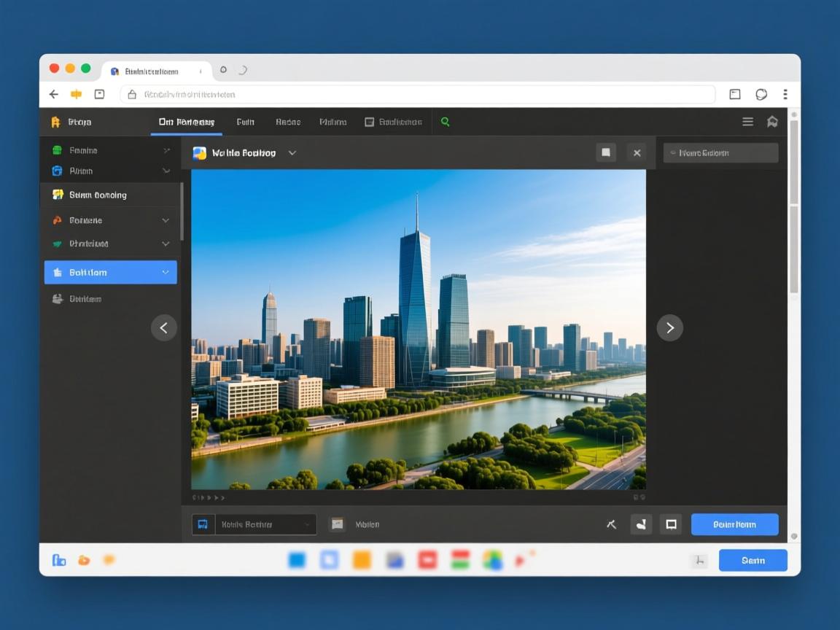
Task: Expand the sidebar item with orange icon
Action: click(166, 220)
